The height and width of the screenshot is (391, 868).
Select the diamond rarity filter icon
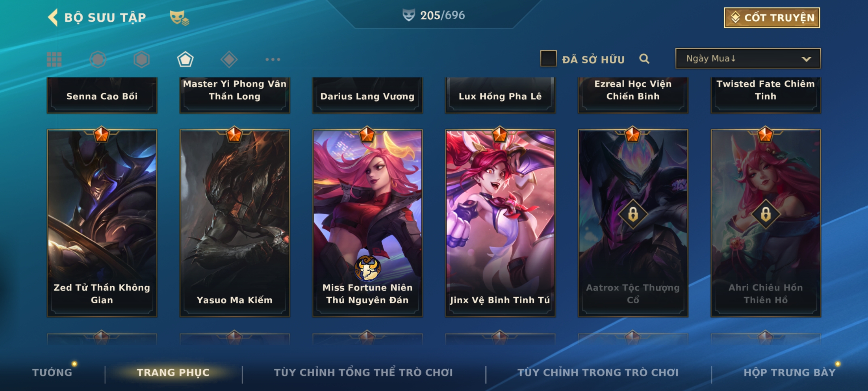[x=229, y=59]
